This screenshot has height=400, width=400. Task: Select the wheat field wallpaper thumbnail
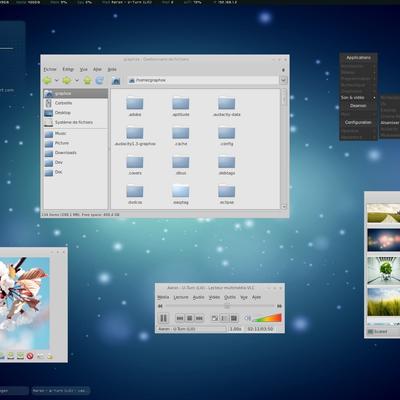(x=383, y=302)
